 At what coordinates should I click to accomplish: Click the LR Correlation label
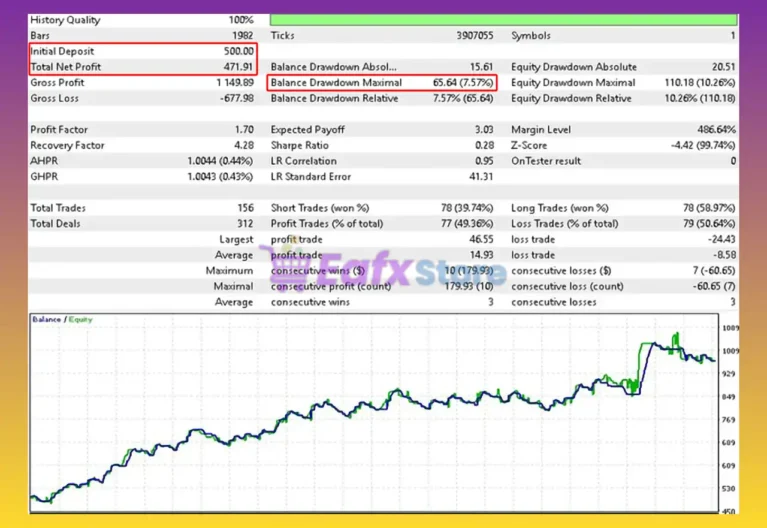pos(303,161)
